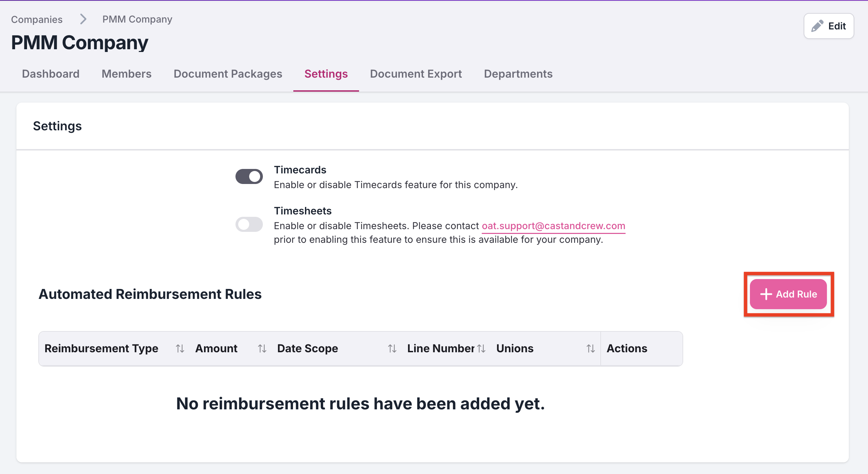Click the Timecards label
868x474 pixels.
pyautogui.click(x=300, y=170)
